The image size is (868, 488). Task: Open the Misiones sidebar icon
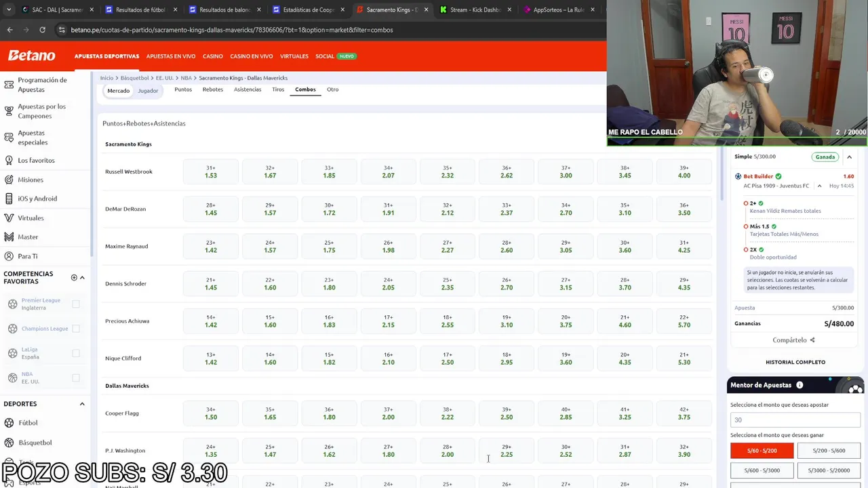(x=9, y=180)
